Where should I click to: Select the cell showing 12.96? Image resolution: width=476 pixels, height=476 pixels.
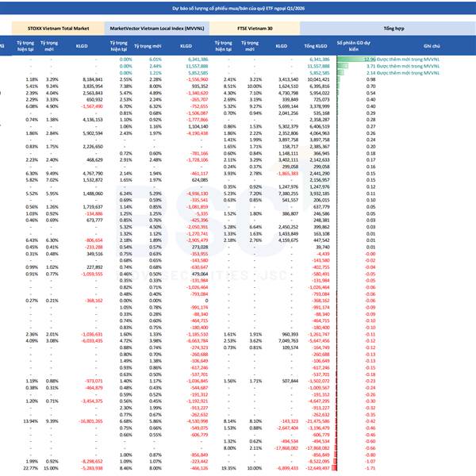point(370,59)
